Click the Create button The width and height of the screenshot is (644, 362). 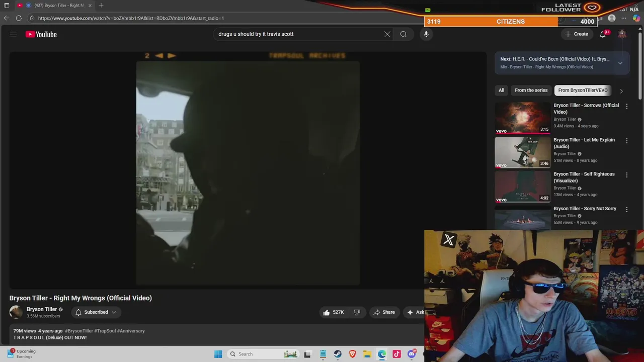tap(576, 34)
